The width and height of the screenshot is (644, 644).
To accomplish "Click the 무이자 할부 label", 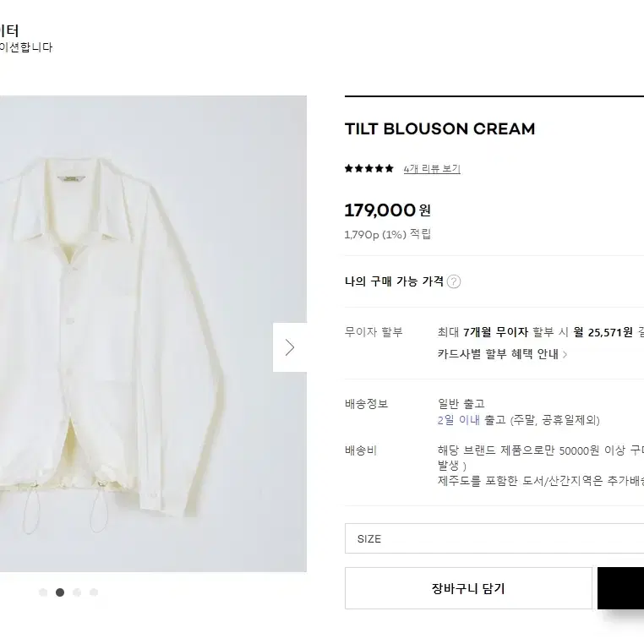I will [x=374, y=332].
